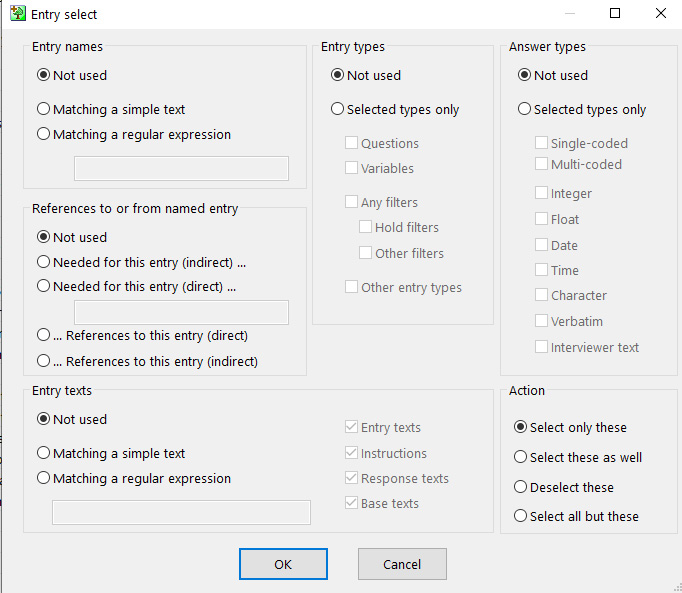Choose 'Selected types only' under Entry types

point(337,109)
